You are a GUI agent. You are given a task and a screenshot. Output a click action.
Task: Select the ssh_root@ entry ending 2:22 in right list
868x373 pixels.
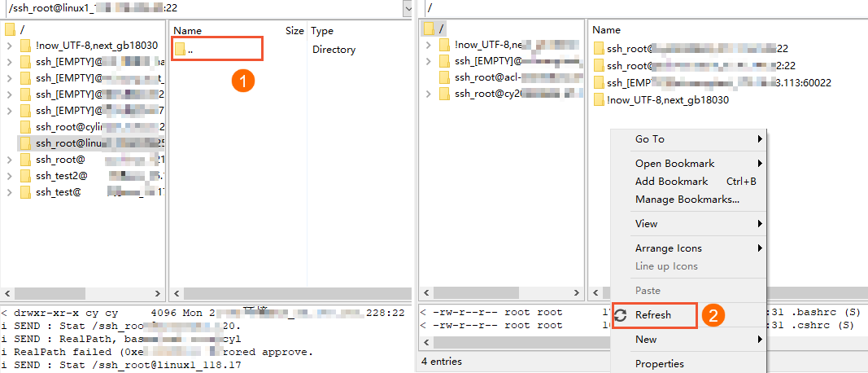(x=700, y=65)
